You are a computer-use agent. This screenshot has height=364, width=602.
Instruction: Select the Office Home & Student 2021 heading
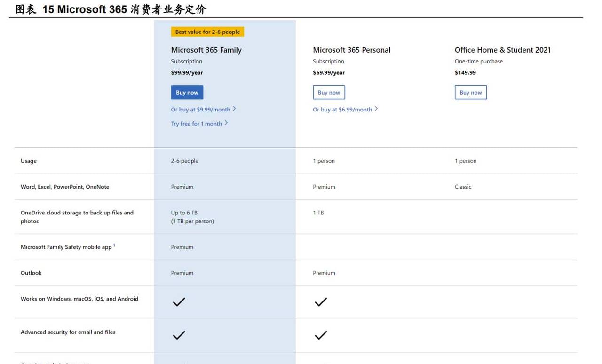point(502,50)
